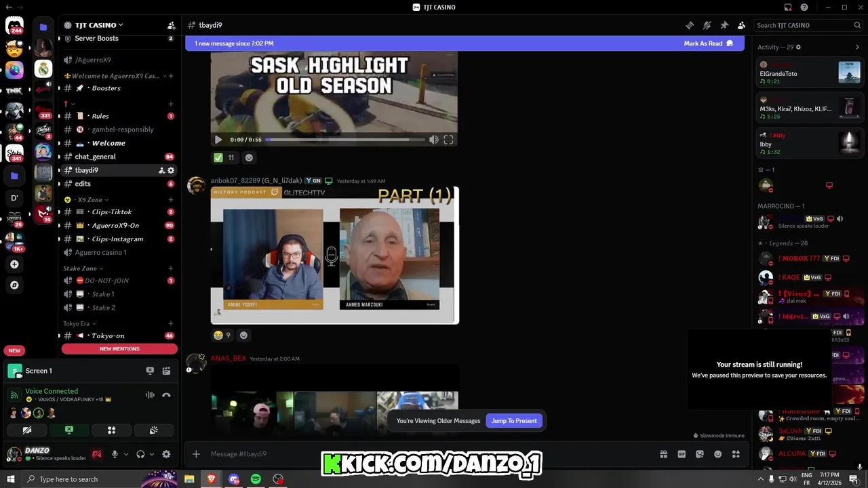The width and height of the screenshot is (868, 488).
Task: Toggle the member list icon
Action: (x=741, y=25)
